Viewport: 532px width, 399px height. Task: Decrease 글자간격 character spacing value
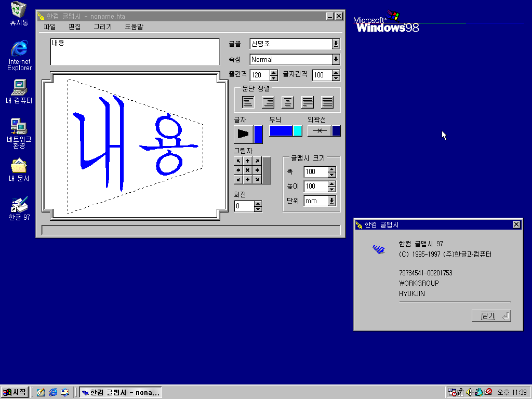[336, 78]
